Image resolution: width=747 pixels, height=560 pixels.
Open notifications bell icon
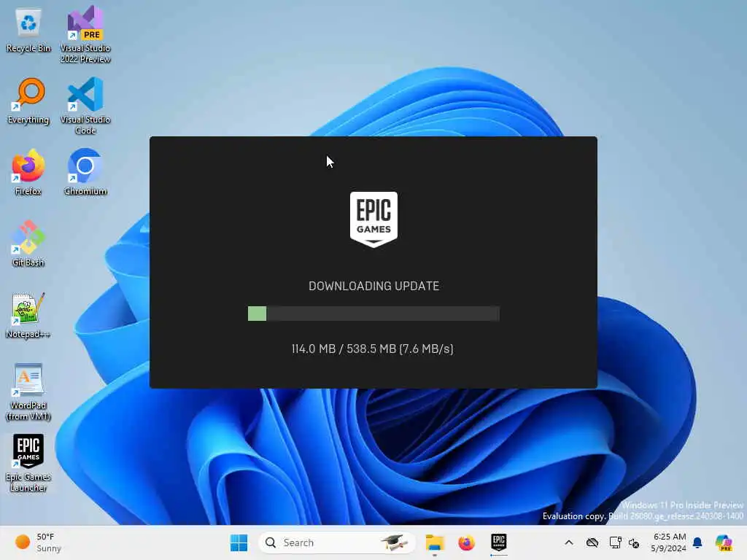pyautogui.click(x=697, y=542)
